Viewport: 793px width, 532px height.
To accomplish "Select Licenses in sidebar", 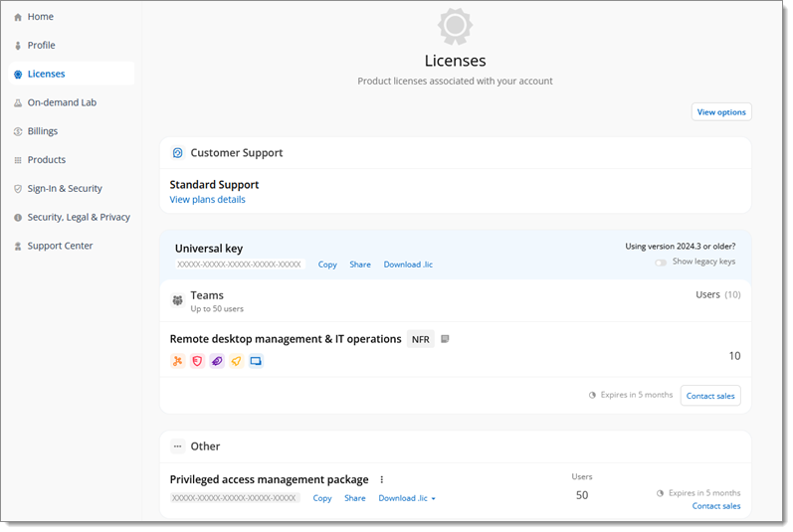I will 71,74.
